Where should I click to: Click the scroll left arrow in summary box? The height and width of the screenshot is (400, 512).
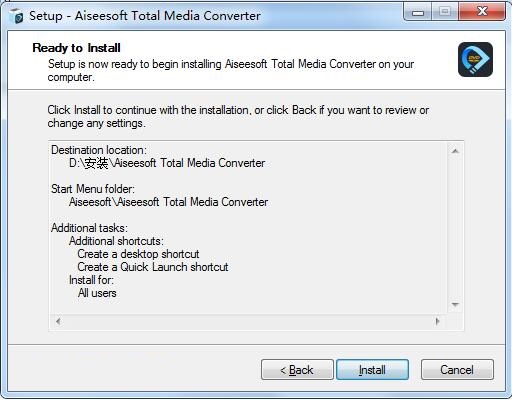(58, 321)
